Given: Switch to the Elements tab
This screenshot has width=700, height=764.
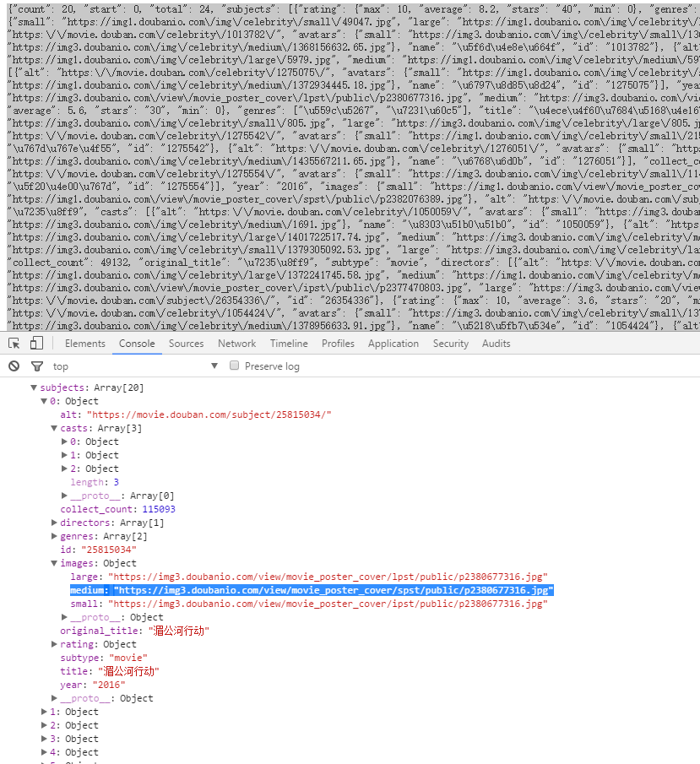Looking at the screenshot, I should tap(84, 344).
